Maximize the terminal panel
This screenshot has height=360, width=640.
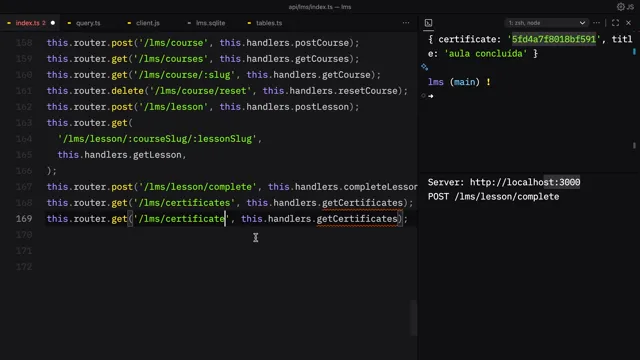coord(615,23)
